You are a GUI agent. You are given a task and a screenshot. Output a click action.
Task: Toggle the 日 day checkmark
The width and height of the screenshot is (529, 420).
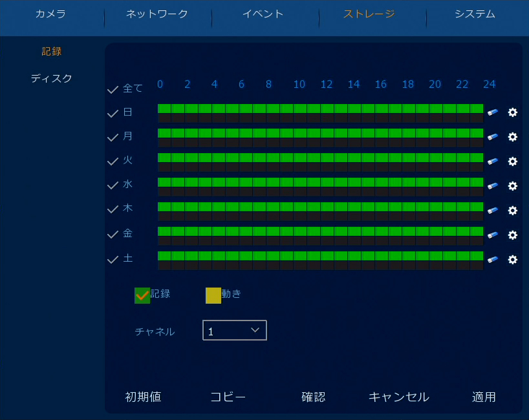coord(113,113)
